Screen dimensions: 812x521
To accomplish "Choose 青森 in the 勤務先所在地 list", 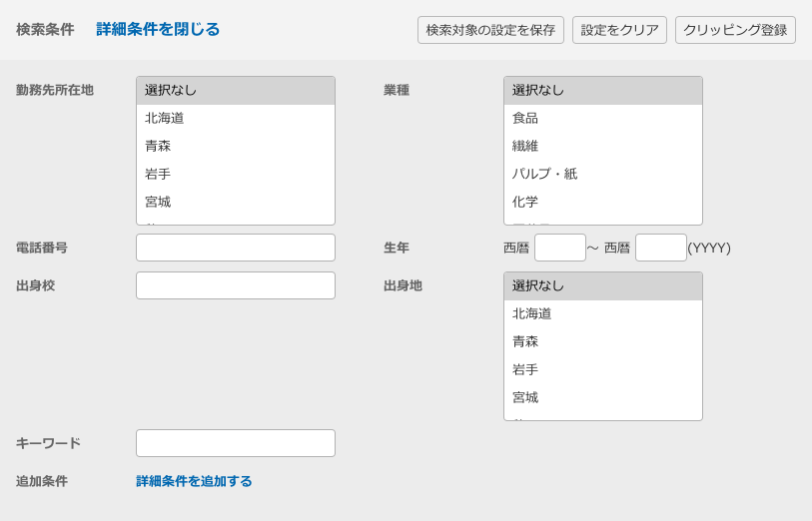I will click(158, 146).
